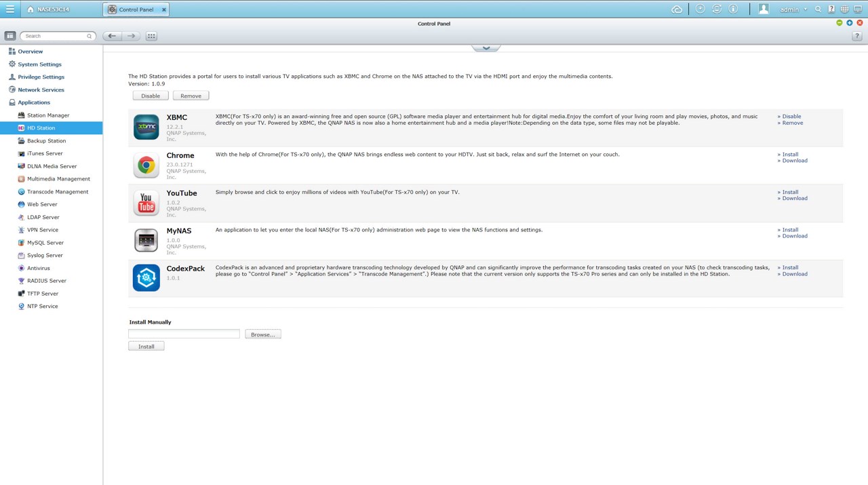Switch to grid icon view

[x=151, y=36]
